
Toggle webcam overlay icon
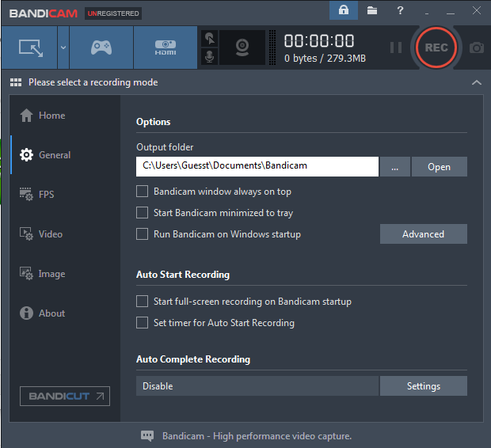click(242, 47)
